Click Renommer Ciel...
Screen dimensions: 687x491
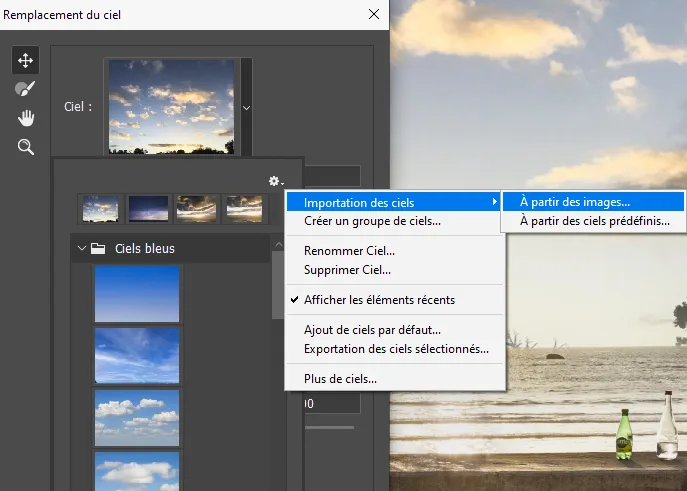pyautogui.click(x=349, y=251)
